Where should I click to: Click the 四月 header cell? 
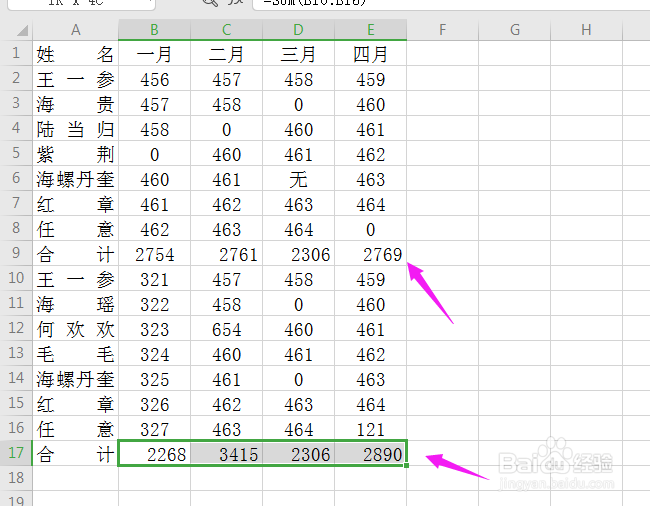point(371,53)
